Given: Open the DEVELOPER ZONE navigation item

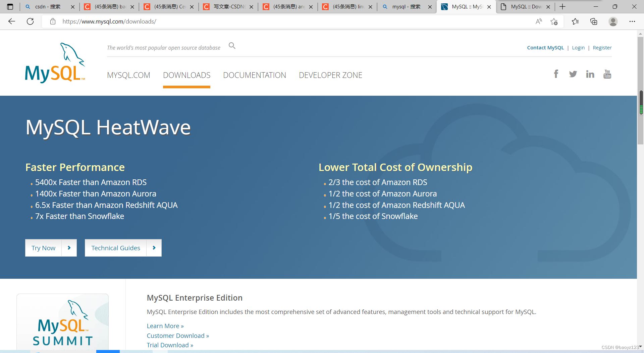Looking at the screenshot, I should click(330, 75).
